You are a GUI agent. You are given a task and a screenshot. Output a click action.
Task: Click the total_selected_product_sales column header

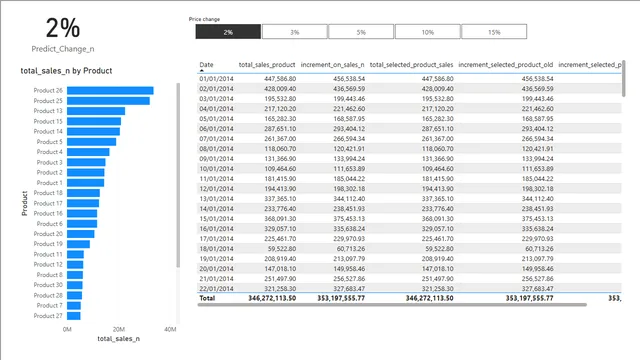tap(411, 64)
